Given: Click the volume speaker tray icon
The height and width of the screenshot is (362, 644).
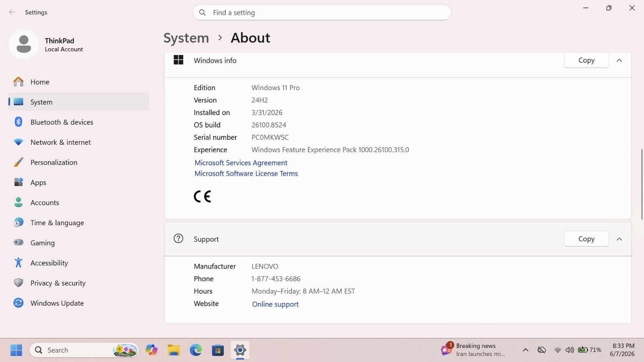Looking at the screenshot, I should [x=570, y=350].
